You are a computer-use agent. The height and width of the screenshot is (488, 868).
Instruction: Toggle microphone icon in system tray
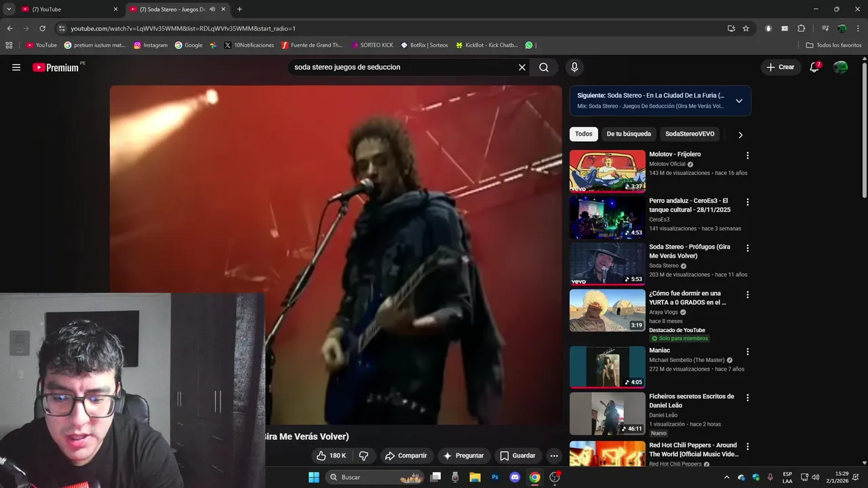[770, 477]
